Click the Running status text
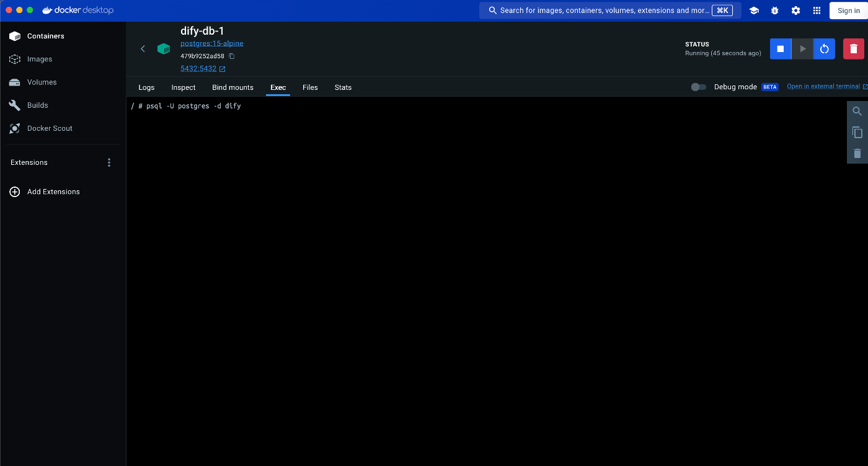Viewport: 868px width, 466px height. click(x=723, y=53)
